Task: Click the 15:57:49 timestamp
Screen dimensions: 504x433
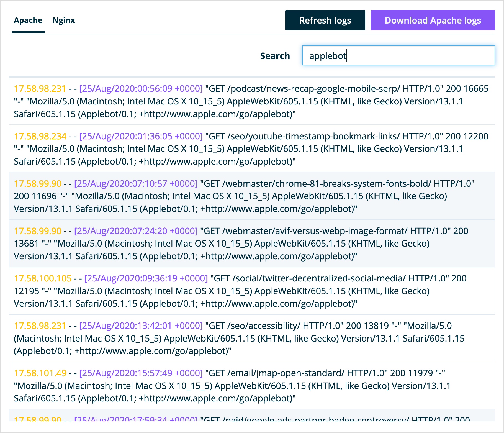Action: [141, 373]
